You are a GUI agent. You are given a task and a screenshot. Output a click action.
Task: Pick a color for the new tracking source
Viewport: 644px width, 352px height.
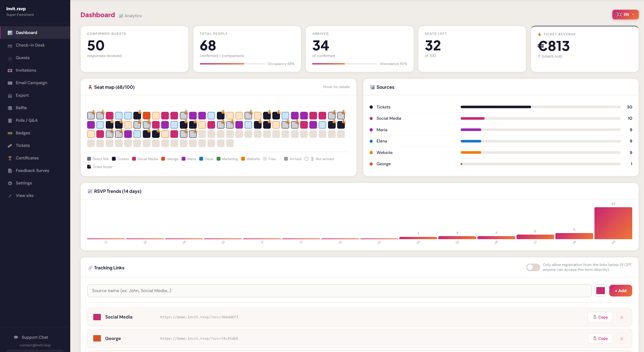600,291
